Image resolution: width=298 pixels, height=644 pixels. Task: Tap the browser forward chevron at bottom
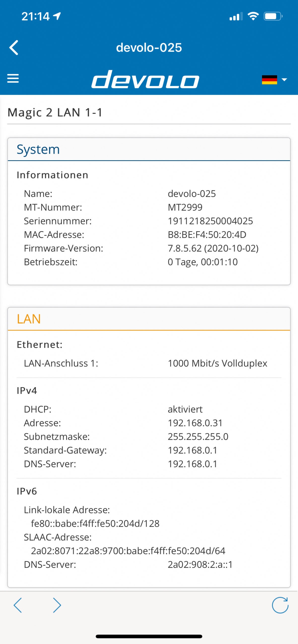point(57,605)
